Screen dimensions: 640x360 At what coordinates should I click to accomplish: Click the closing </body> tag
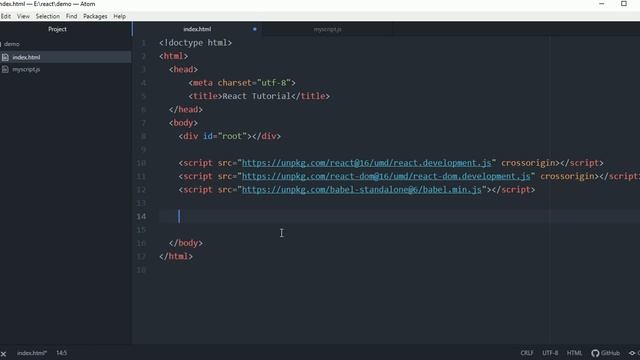pyautogui.click(x=186, y=243)
